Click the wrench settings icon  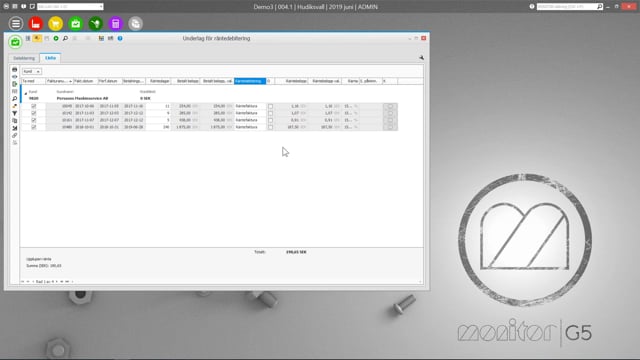point(421,58)
